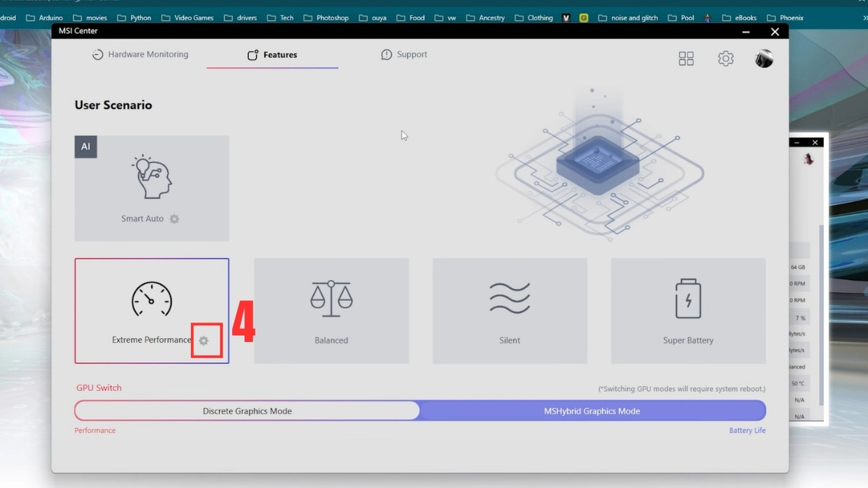This screenshot has width=868, height=488.
Task: Open MSI Center settings gear icon
Action: click(x=726, y=59)
